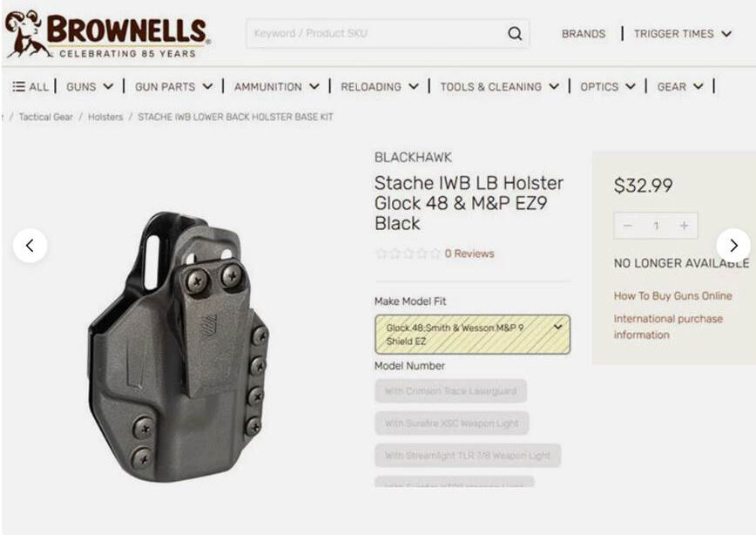Select With Crimson Trace Laserguard option

[x=450, y=390]
